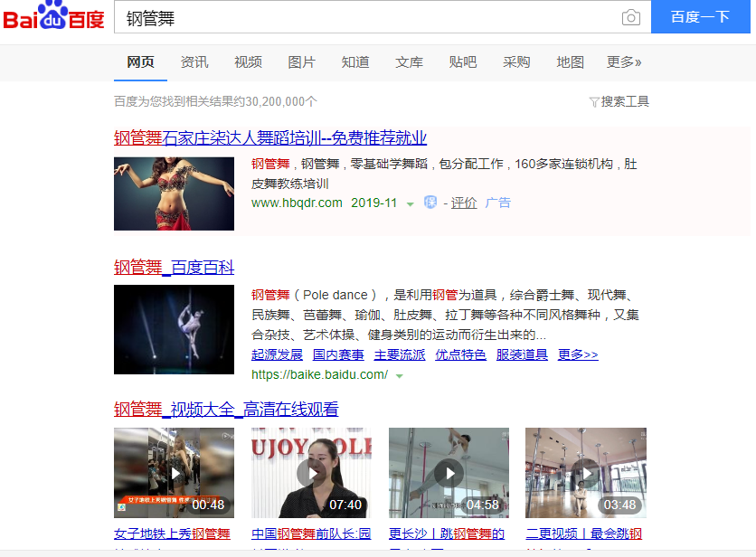The height and width of the screenshot is (557, 756).
Task: Click the result count text 30,200,000个
Action: [281, 102]
